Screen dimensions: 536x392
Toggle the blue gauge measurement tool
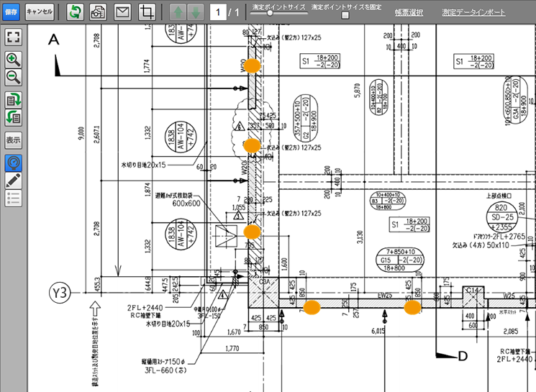coord(13,162)
